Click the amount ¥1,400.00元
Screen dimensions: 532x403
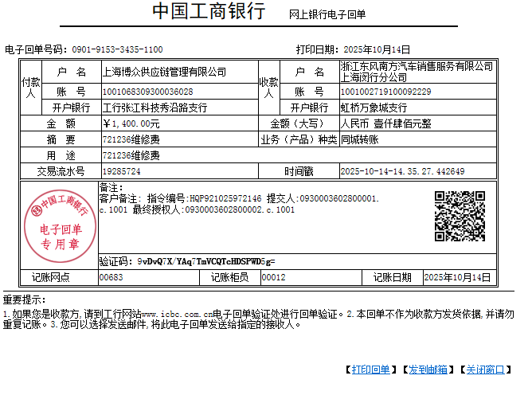tap(131, 123)
